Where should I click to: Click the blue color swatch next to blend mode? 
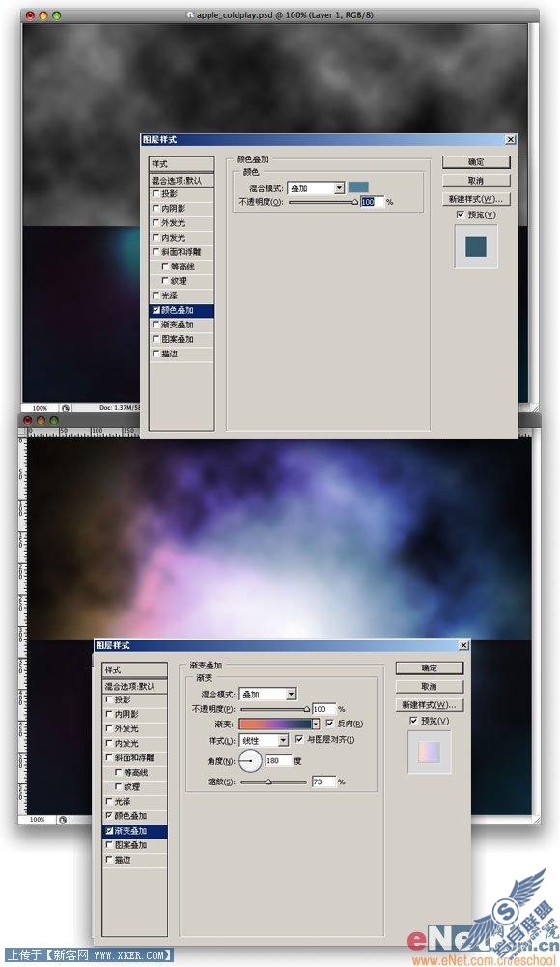click(x=358, y=187)
